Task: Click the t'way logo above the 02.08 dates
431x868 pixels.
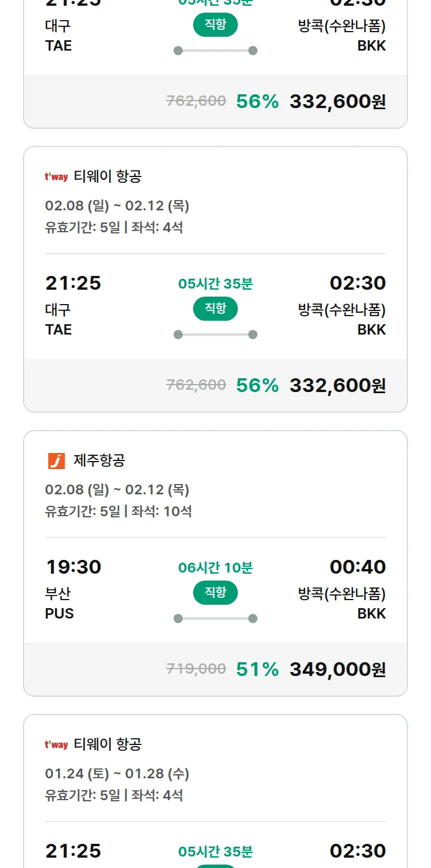Action: [x=56, y=177]
